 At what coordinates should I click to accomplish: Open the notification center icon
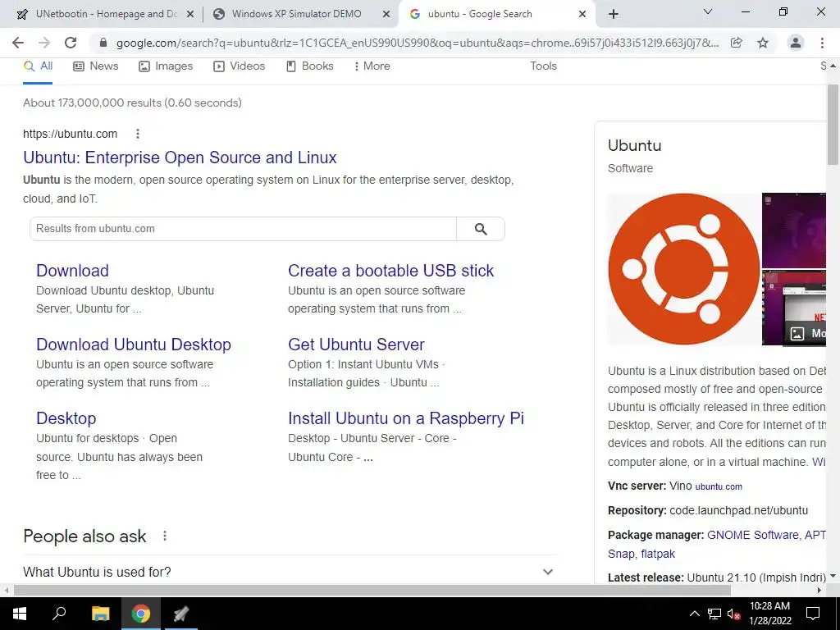pos(813,614)
